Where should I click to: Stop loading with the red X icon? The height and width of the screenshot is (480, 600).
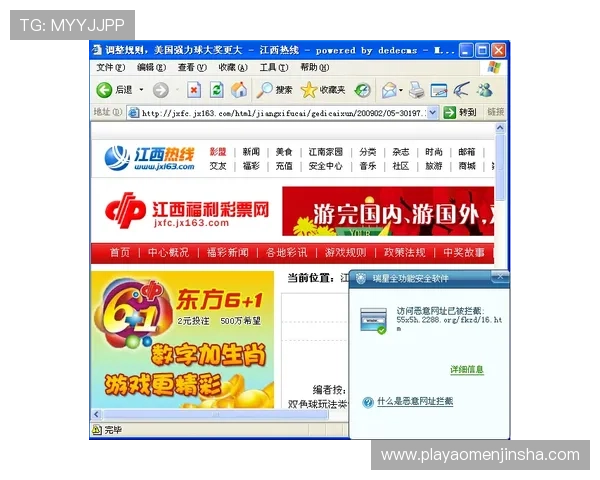point(194,90)
